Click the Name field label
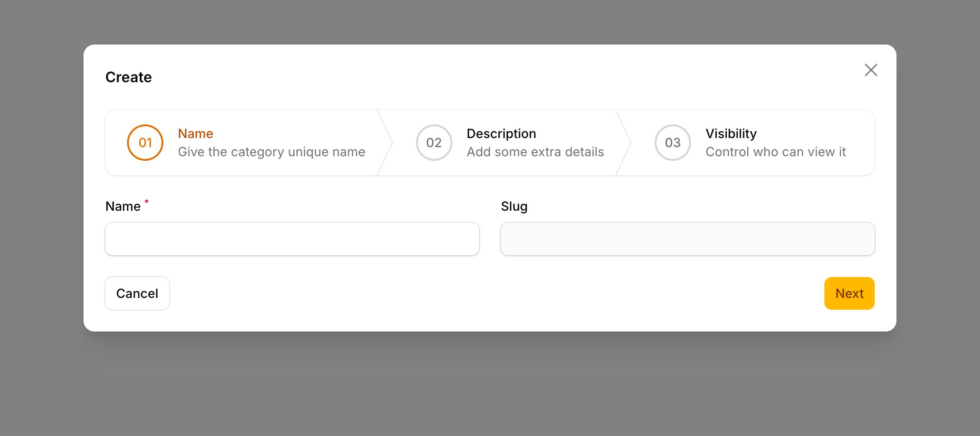 (x=122, y=206)
